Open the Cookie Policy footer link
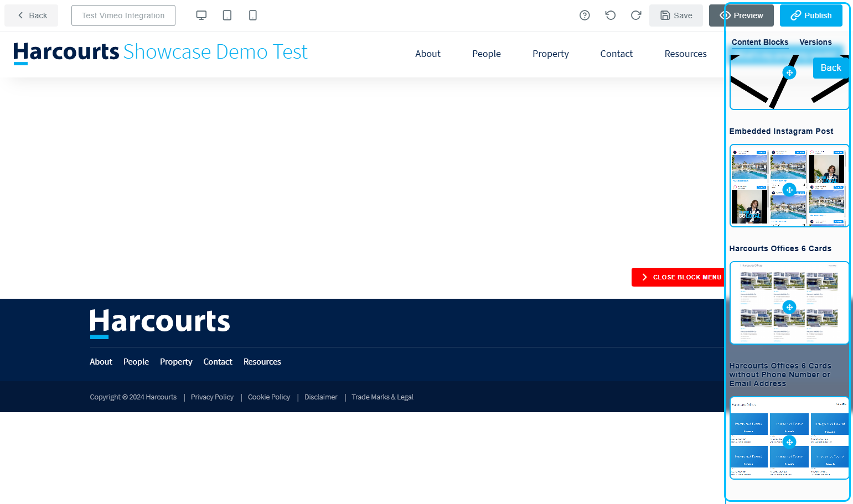The width and height of the screenshot is (853, 504). point(269,397)
